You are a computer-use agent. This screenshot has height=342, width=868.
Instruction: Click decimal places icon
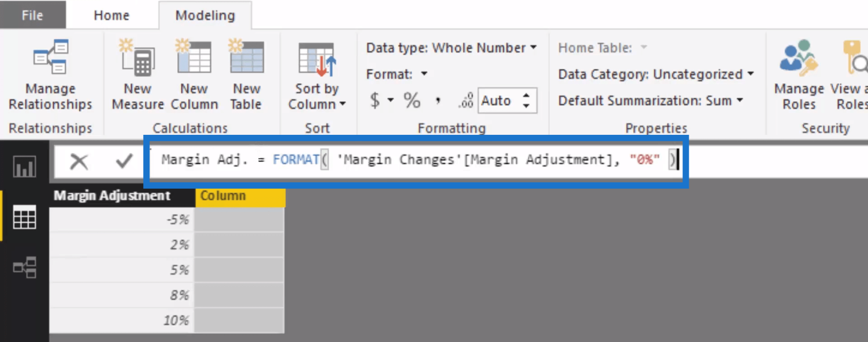tap(466, 100)
